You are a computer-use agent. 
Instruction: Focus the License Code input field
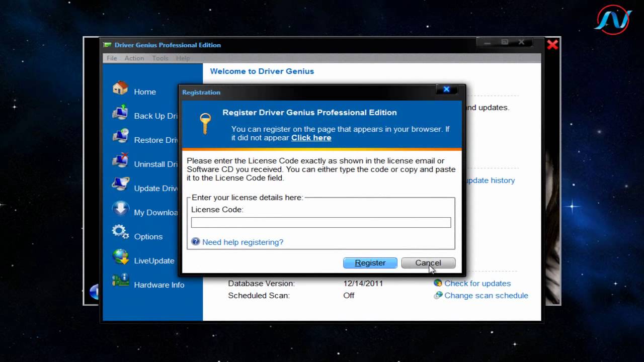[x=321, y=223]
